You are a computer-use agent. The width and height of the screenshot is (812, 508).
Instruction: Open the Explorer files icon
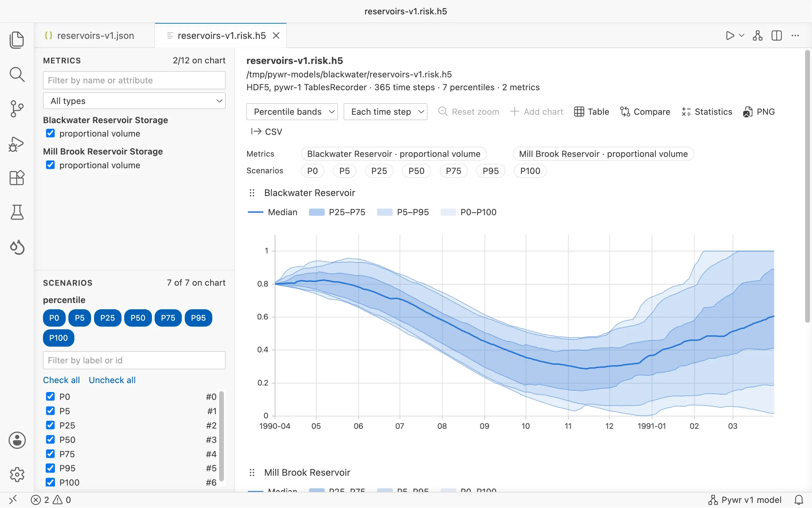click(17, 40)
